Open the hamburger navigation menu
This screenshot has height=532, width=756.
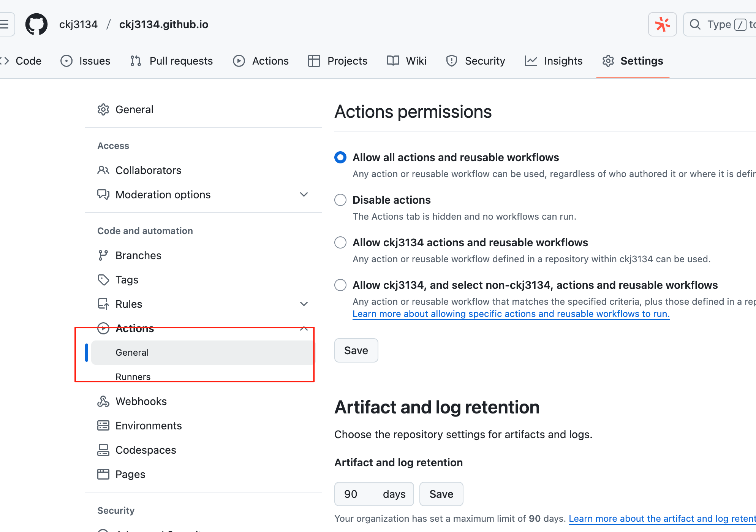click(5, 24)
